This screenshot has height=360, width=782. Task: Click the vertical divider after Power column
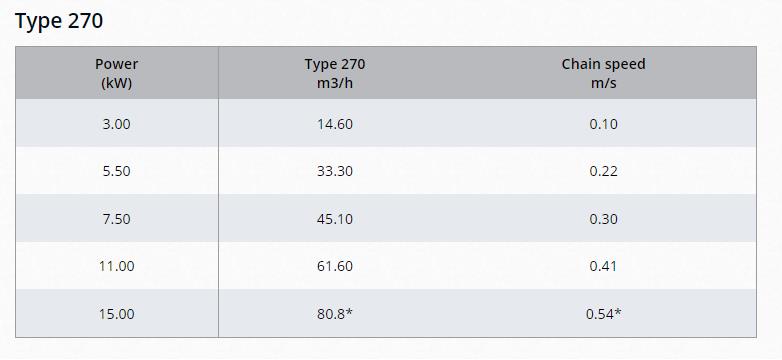(218, 192)
